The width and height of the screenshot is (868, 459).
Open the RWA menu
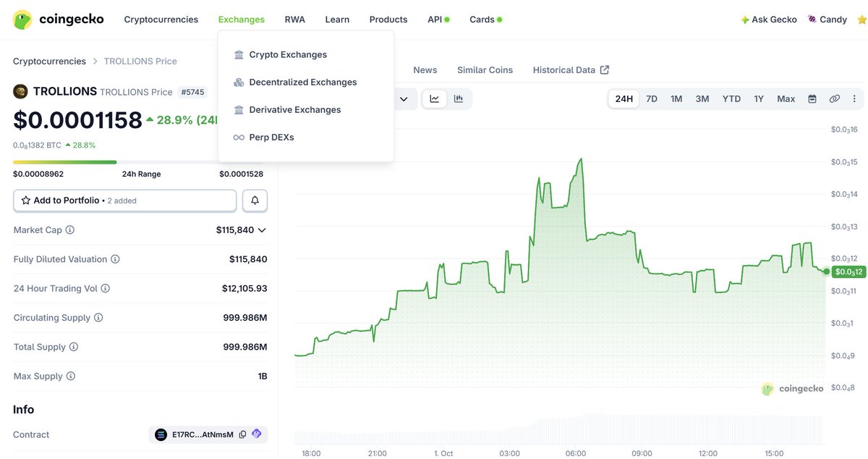tap(294, 20)
